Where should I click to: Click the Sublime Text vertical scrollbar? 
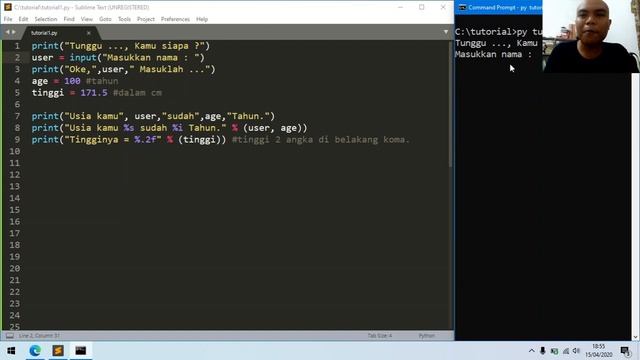click(451, 104)
